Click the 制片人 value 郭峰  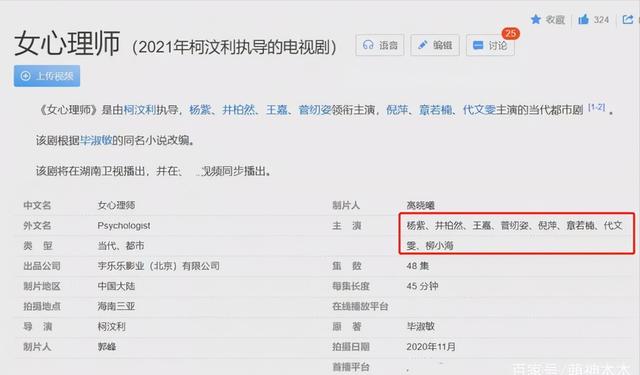[107, 347]
